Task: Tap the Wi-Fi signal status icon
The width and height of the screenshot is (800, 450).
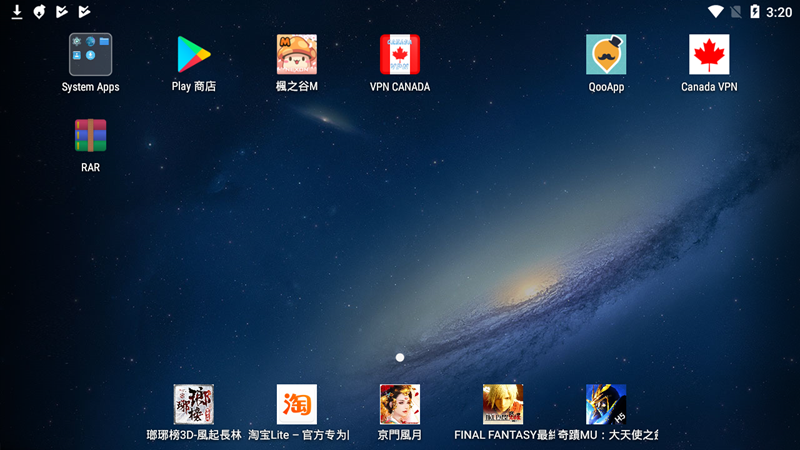Action: (x=715, y=12)
